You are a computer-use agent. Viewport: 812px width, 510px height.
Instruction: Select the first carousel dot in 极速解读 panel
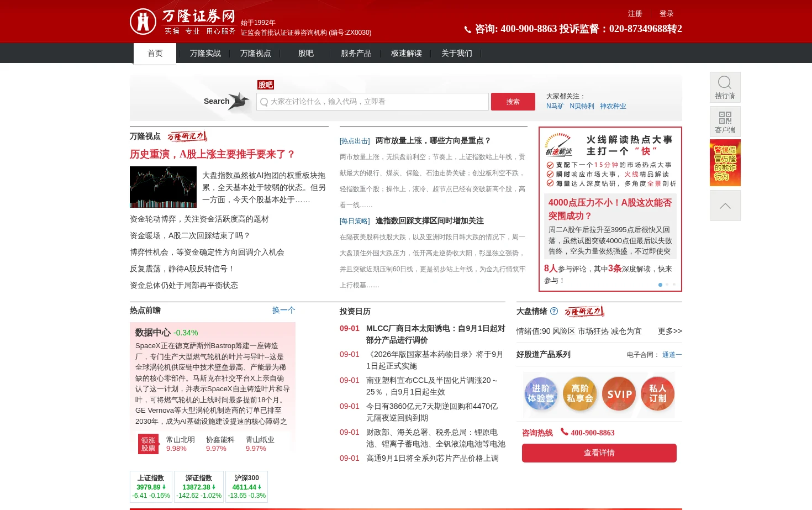[660, 285]
